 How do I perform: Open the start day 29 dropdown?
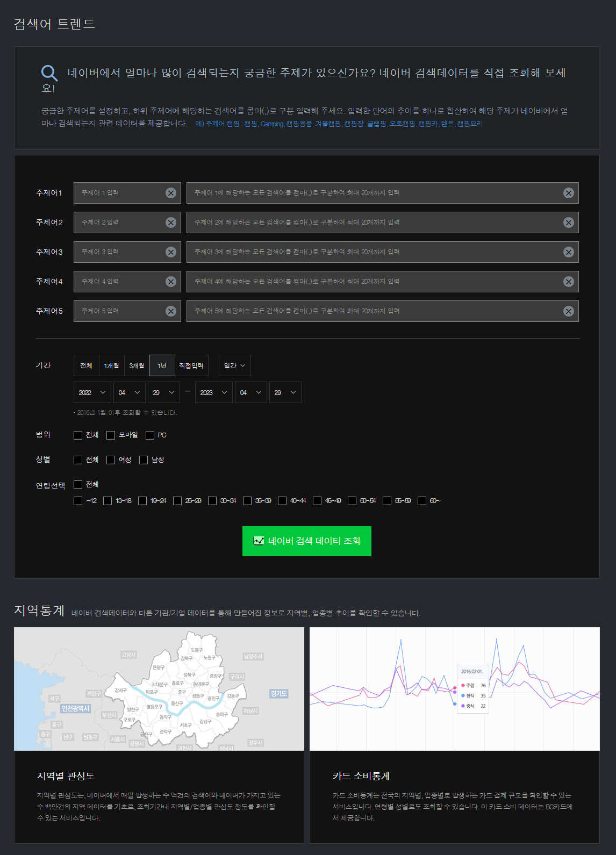click(x=164, y=392)
